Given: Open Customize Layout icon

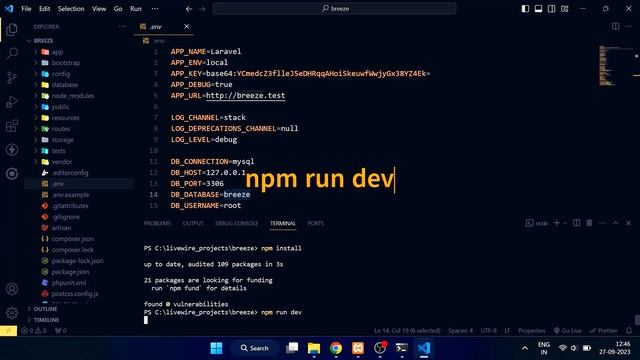Looking at the screenshot, I should click(x=564, y=9).
